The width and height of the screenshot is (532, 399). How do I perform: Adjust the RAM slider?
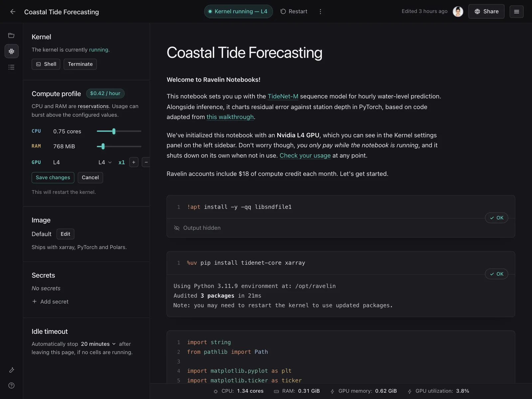[119, 146]
